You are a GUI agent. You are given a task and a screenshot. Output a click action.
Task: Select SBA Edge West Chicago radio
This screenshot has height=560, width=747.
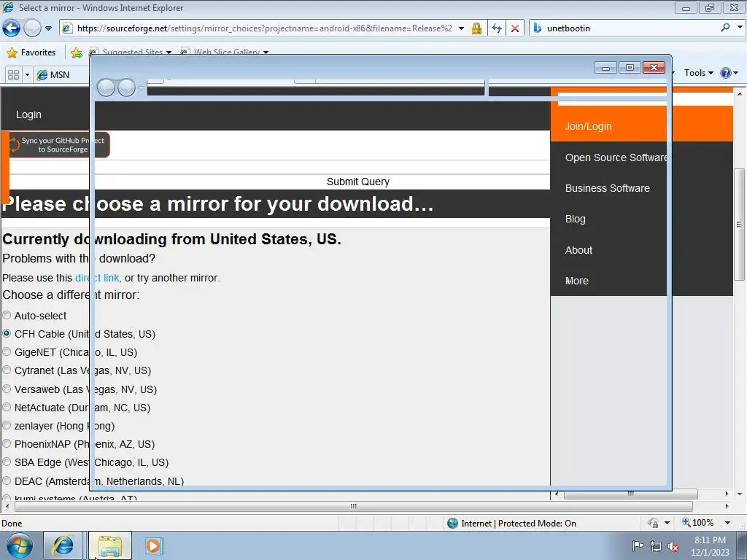[7, 462]
